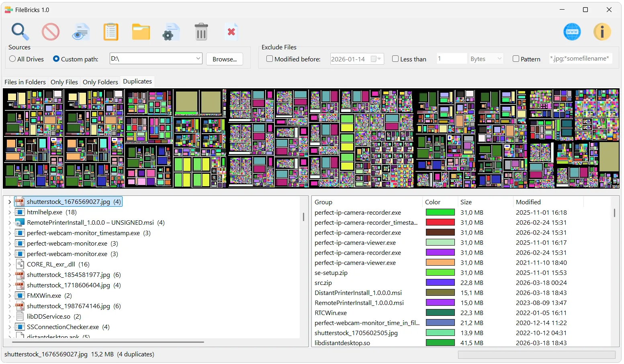This screenshot has height=364, width=624.
Task: Click the green color swatch for perfect-ip-camera-recorder.exe 2025-11-01 16:18
Action: (440, 212)
